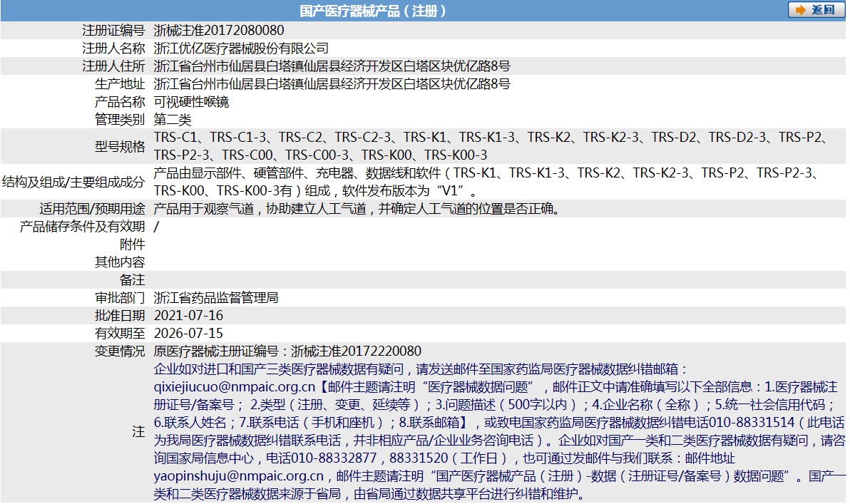Click the email qixiejiucuo@nmpaic.org.cn

pos(234,387)
